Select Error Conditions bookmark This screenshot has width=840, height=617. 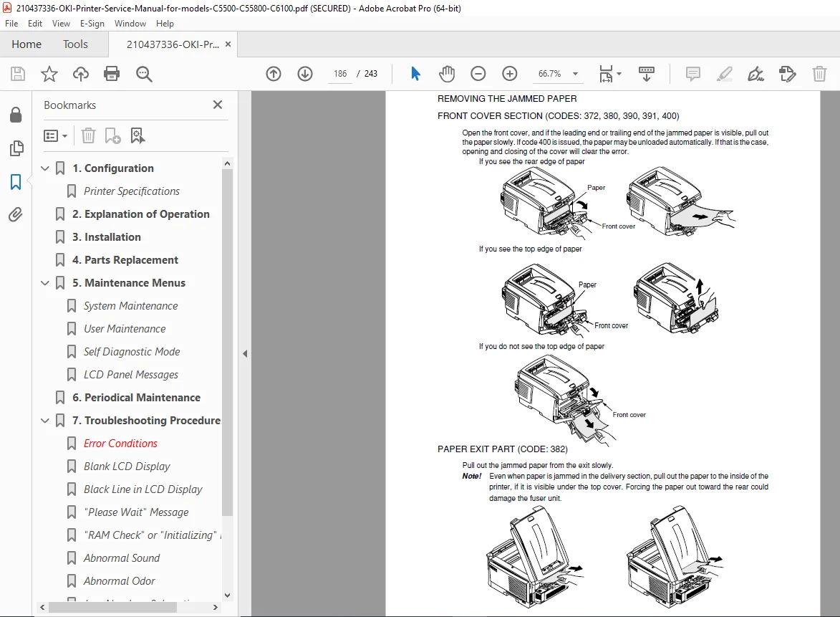point(120,444)
